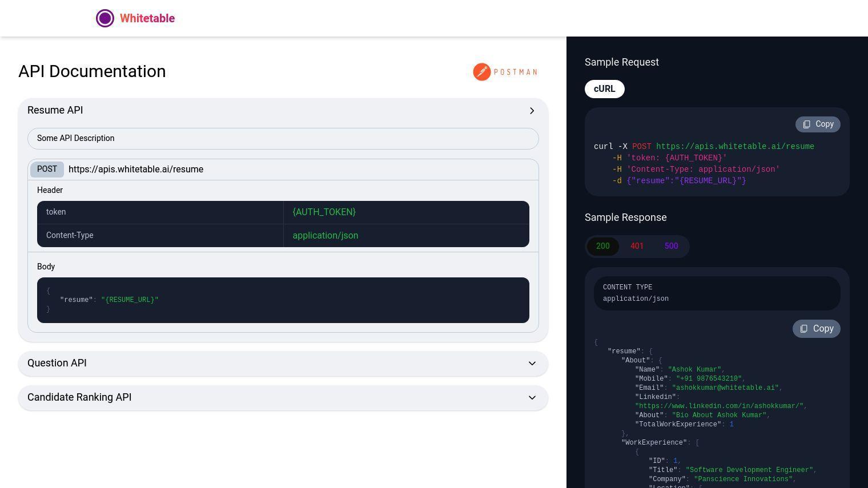Screen dimensions: 868x488
Task: Click the Sample Response heading
Action: click(626, 217)
